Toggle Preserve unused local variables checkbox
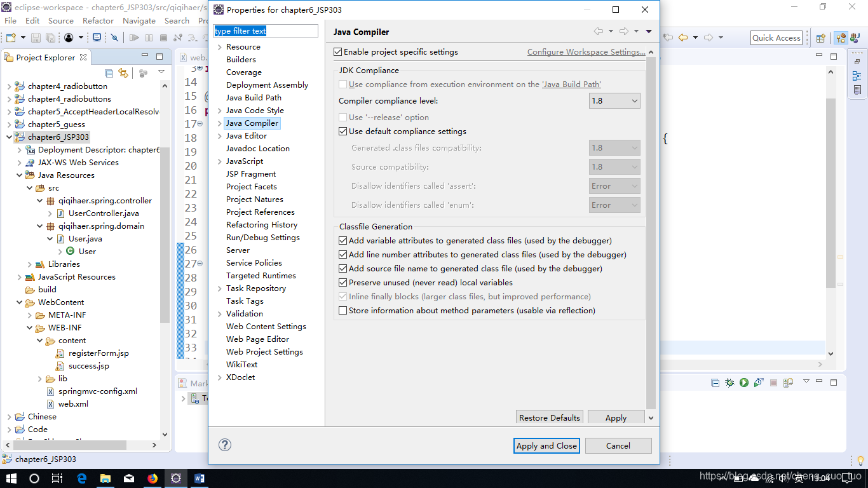Image resolution: width=868 pixels, height=488 pixels. coord(343,283)
